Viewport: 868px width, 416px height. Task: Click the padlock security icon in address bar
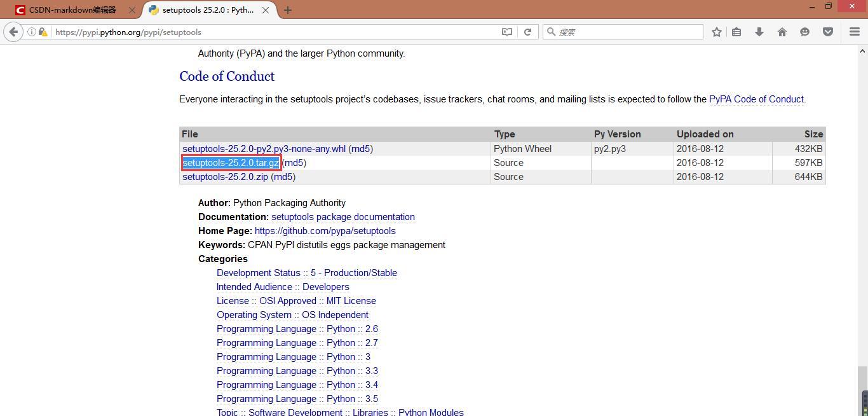pyautogui.click(x=43, y=32)
